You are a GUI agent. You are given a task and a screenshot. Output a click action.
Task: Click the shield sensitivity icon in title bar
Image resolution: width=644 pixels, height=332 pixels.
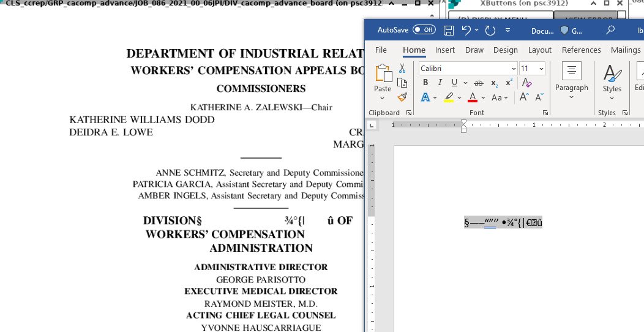(564, 30)
